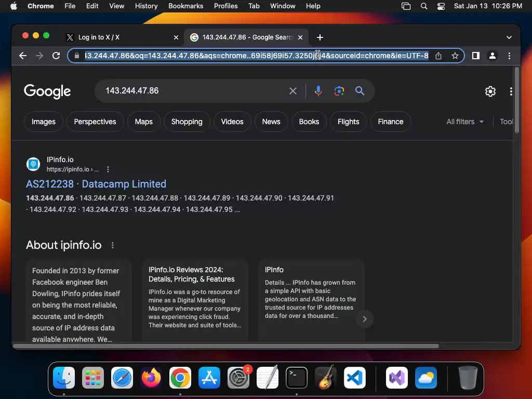Filter results by Books

309,122
